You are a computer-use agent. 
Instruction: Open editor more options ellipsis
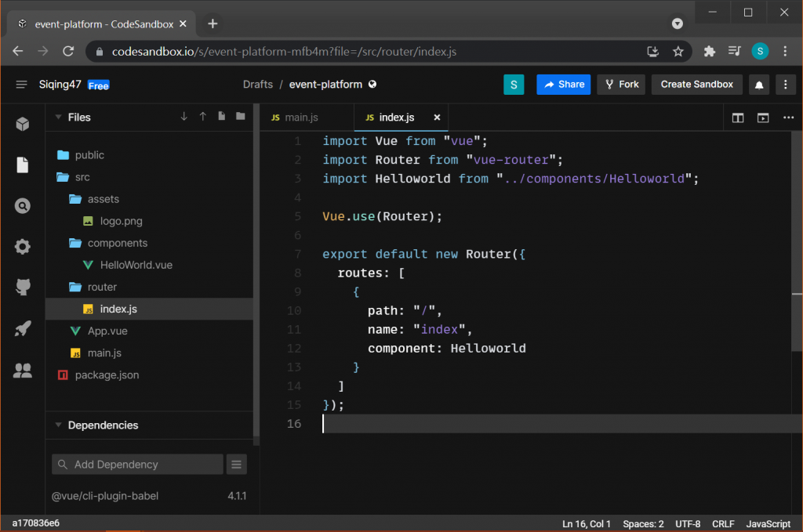(788, 118)
